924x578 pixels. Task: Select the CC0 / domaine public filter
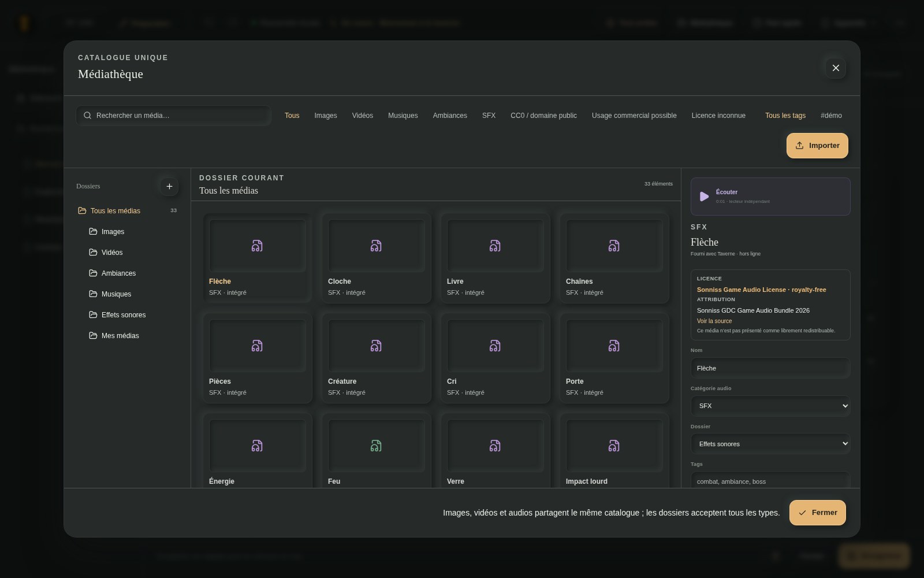(543, 116)
